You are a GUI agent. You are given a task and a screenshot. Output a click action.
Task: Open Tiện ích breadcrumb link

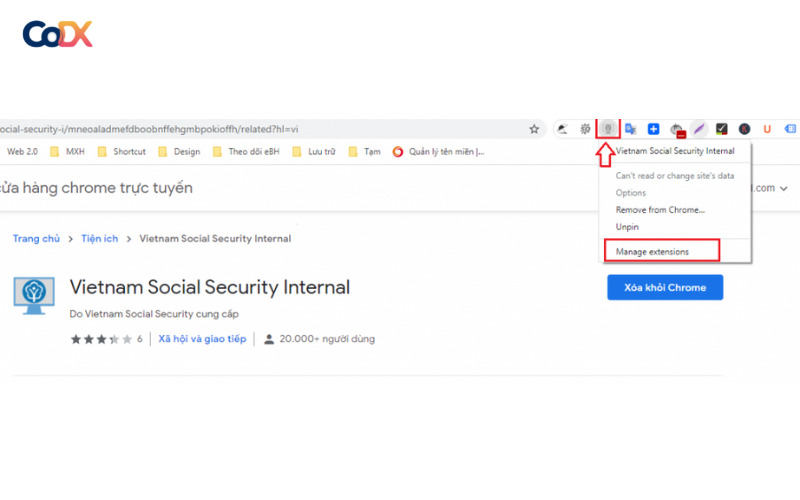coord(99,239)
